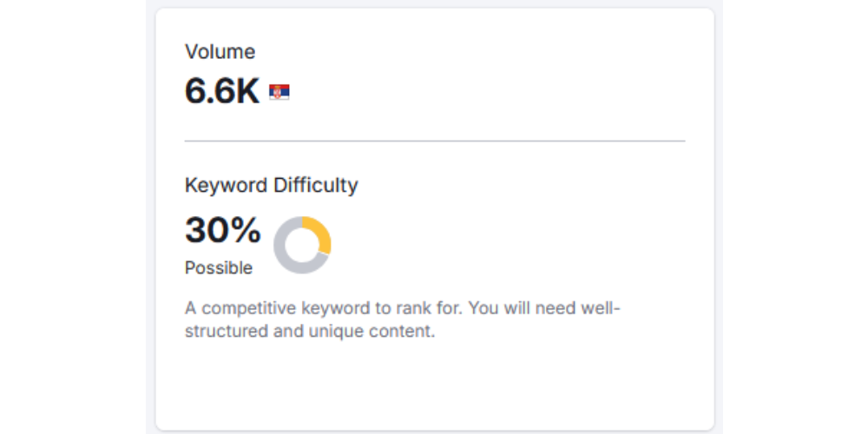Click the horizontal divider below volume
This screenshot has width=868, height=434.
click(434, 141)
